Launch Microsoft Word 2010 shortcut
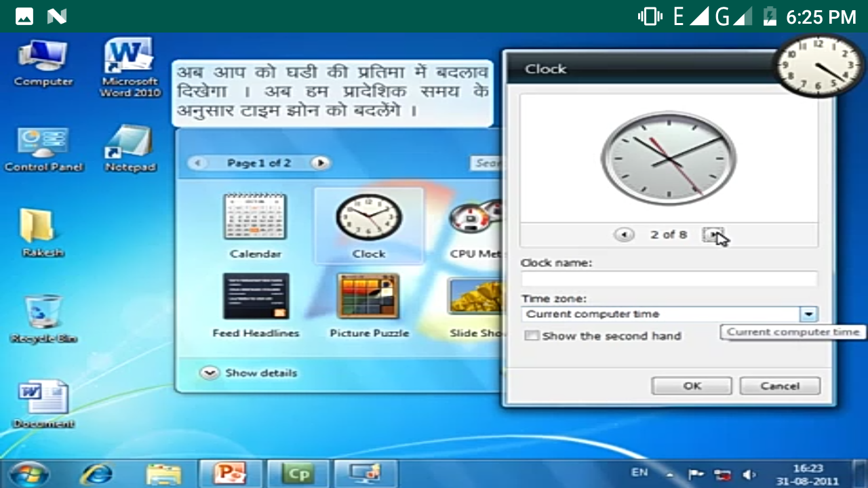 [130, 67]
